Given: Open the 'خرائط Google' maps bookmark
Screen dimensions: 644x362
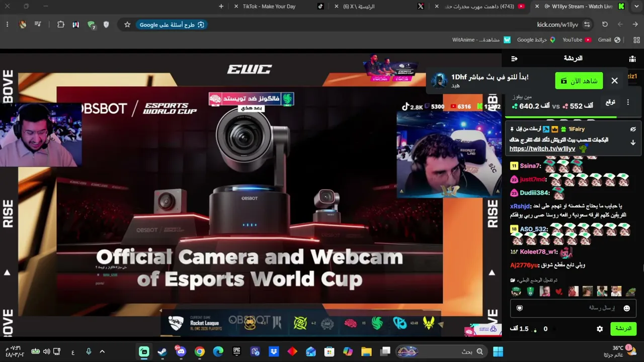Looking at the screenshot, I should click(x=536, y=40).
